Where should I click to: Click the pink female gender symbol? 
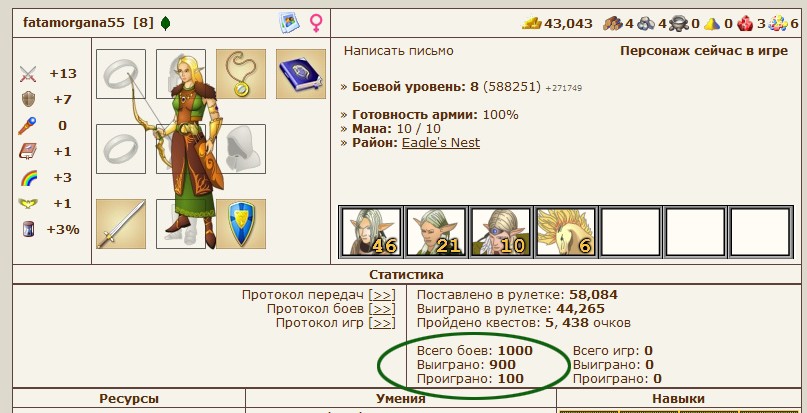316,23
